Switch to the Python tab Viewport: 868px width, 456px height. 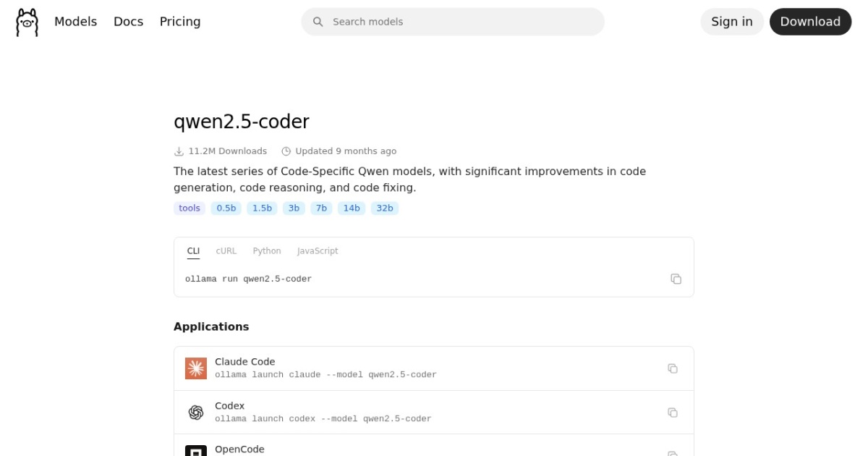click(267, 250)
